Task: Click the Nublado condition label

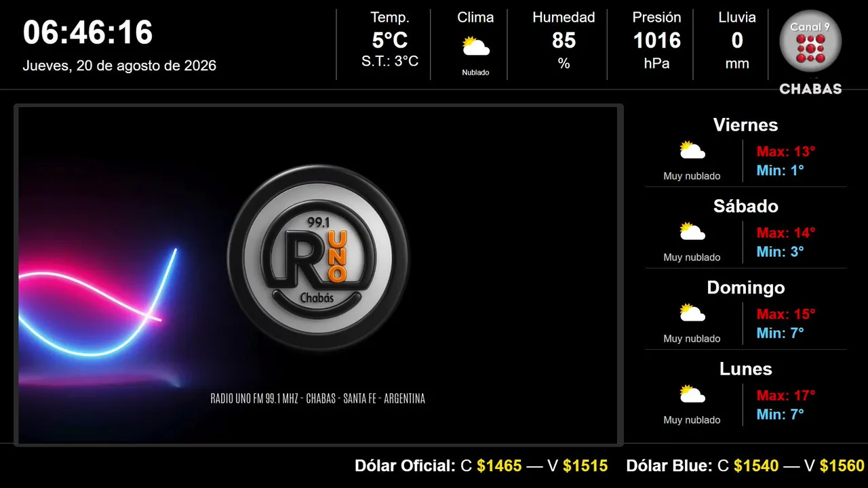Action: pyautogui.click(x=475, y=73)
